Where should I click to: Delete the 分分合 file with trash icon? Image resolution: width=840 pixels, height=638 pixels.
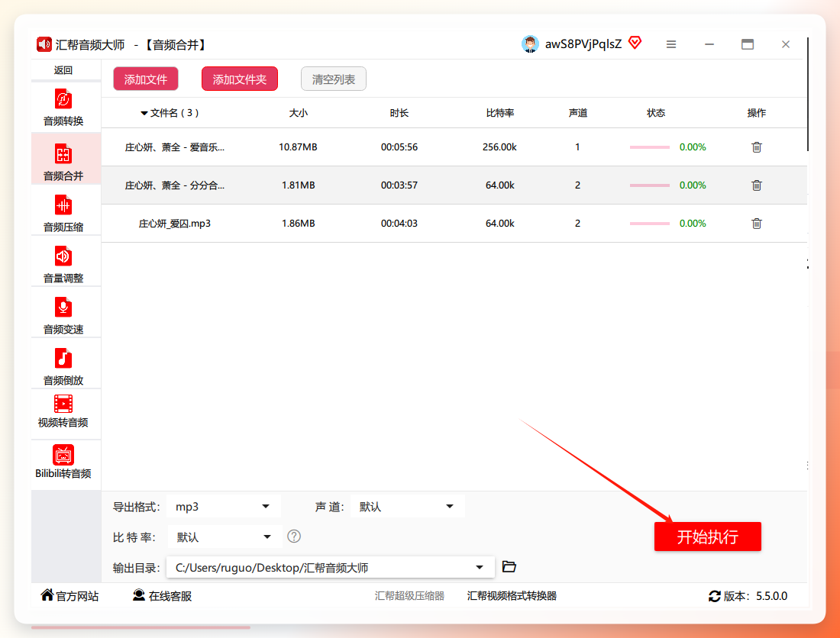(x=757, y=185)
